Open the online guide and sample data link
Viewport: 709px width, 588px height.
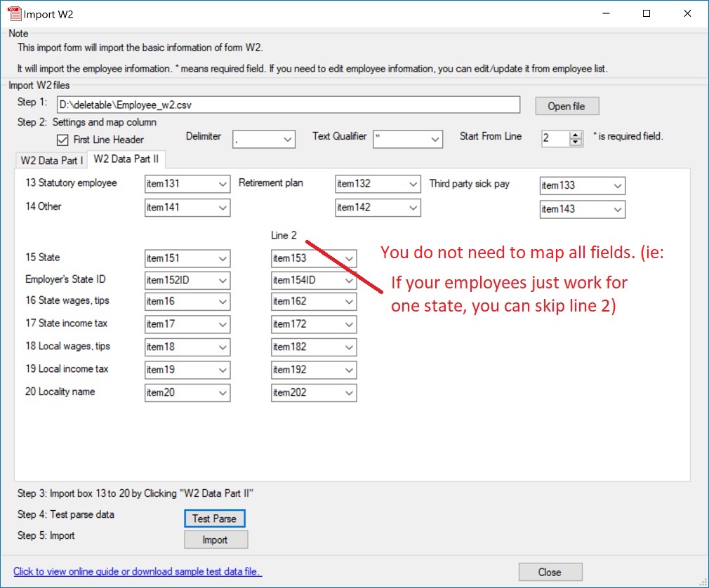(138, 571)
